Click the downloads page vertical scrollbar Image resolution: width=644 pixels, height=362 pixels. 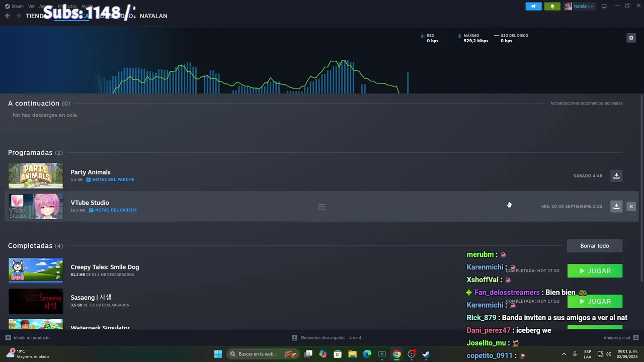click(641, 189)
